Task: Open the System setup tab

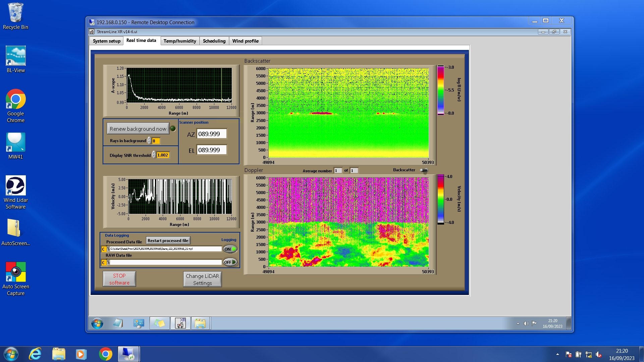Action: coord(106,41)
